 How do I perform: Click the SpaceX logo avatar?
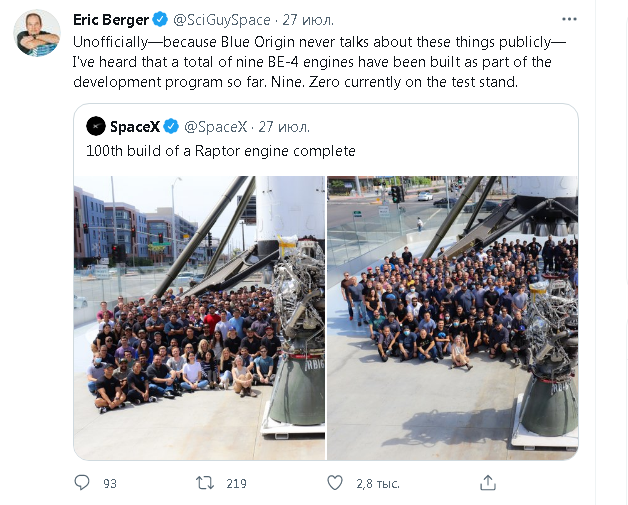(96, 126)
